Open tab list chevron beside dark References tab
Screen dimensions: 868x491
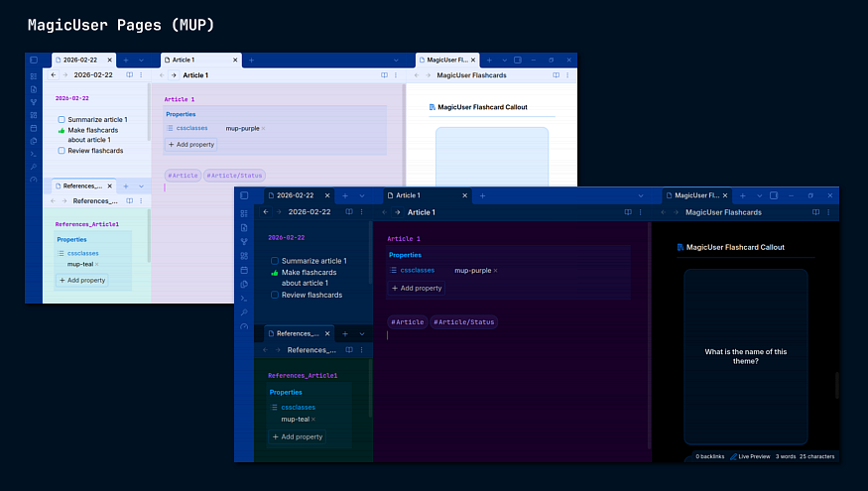click(362, 334)
